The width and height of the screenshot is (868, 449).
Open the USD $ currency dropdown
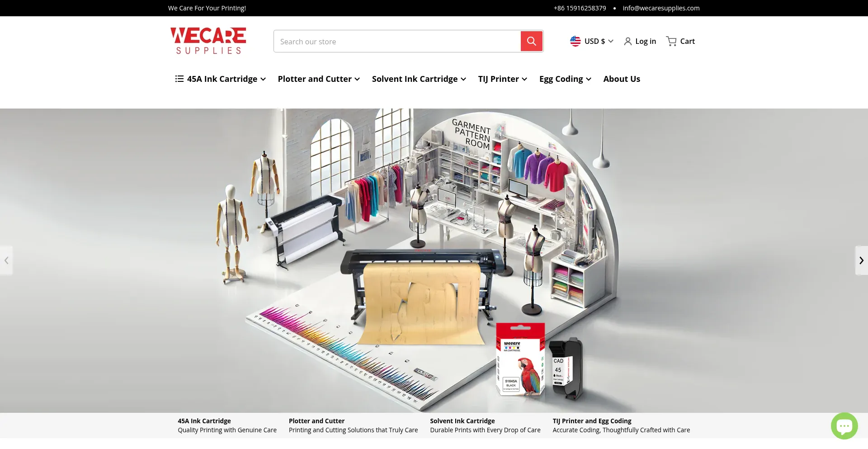[599, 41]
